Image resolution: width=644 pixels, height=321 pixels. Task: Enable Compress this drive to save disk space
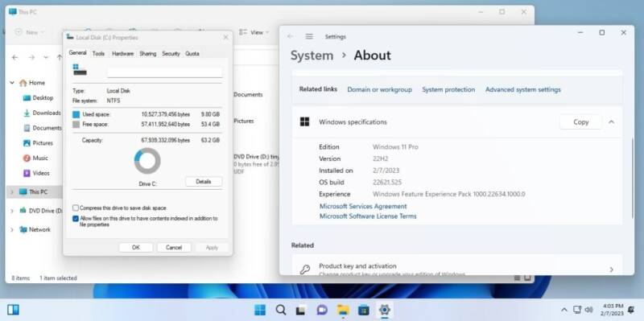pyautogui.click(x=76, y=208)
